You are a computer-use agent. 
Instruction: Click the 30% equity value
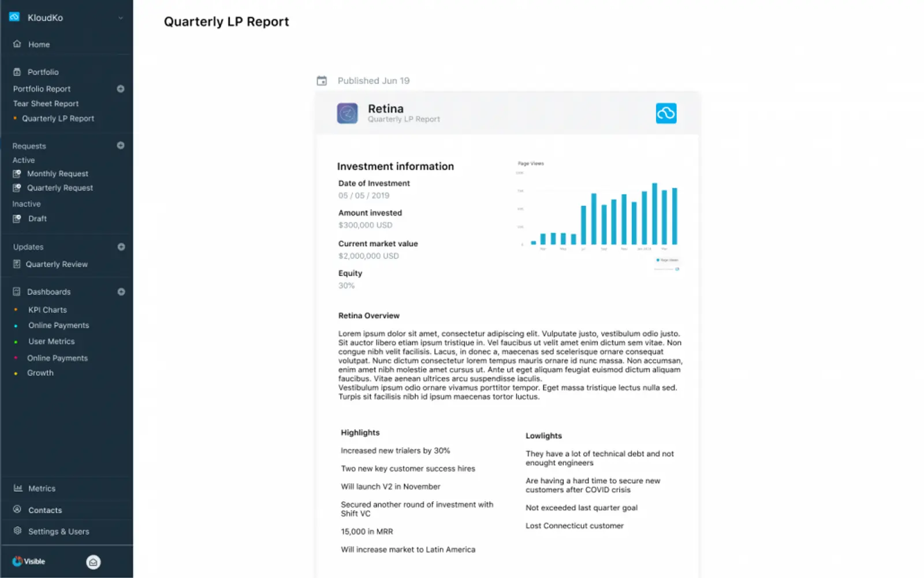click(346, 286)
